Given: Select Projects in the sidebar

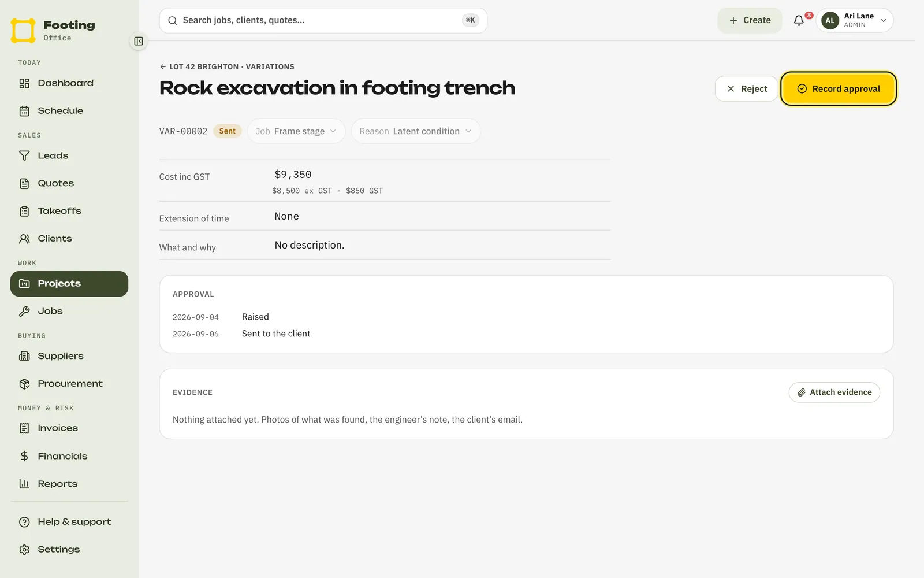Looking at the screenshot, I should (69, 284).
